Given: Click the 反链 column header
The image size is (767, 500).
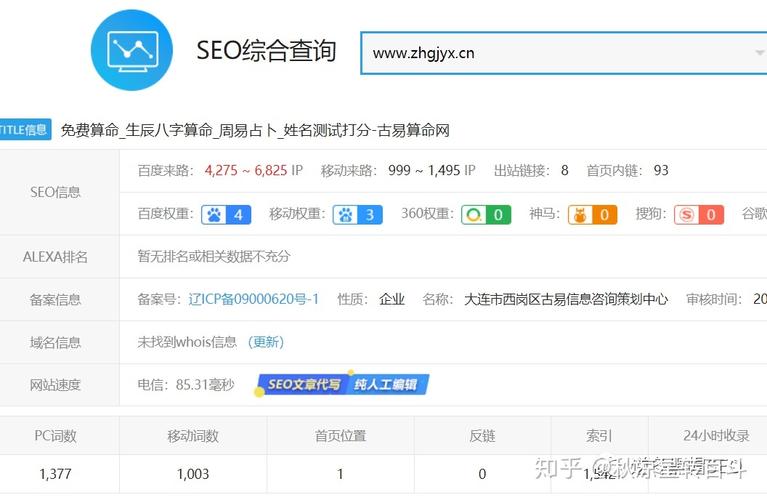Looking at the screenshot, I should pos(482,435).
